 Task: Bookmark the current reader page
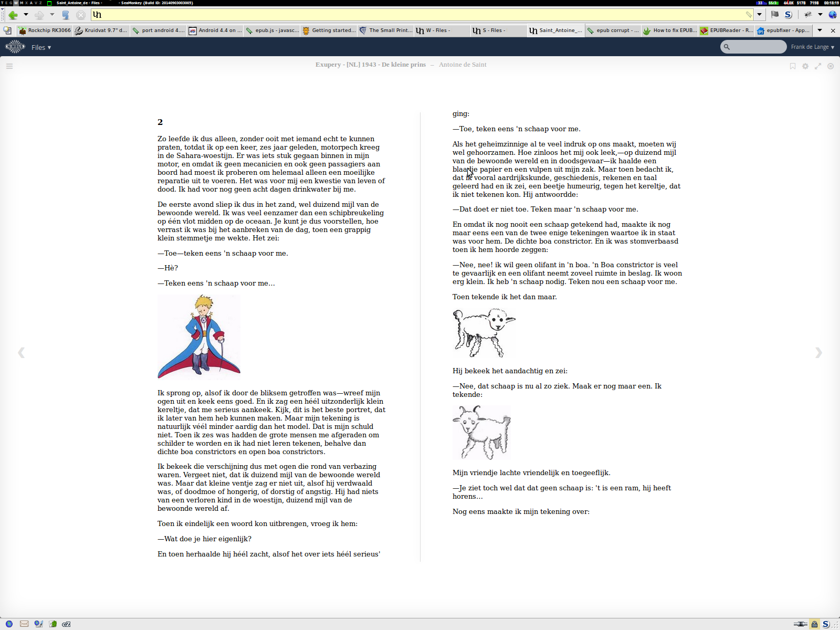coord(793,66)
